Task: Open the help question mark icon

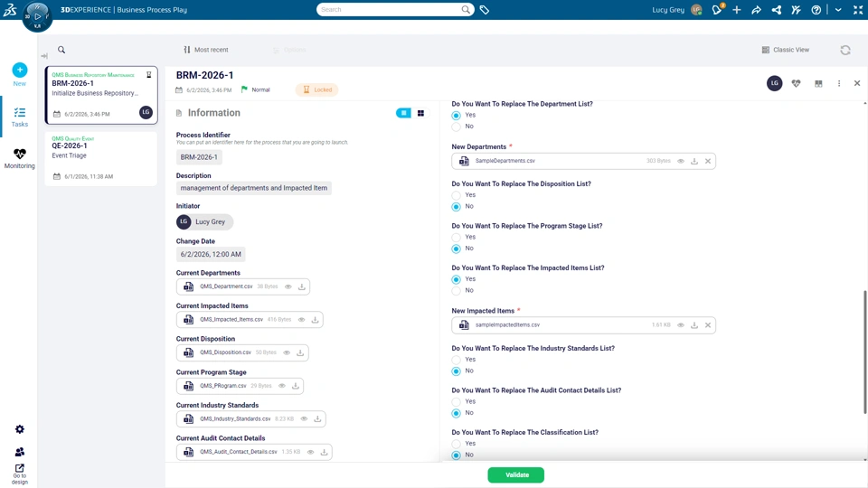Action: coord(816,9)
